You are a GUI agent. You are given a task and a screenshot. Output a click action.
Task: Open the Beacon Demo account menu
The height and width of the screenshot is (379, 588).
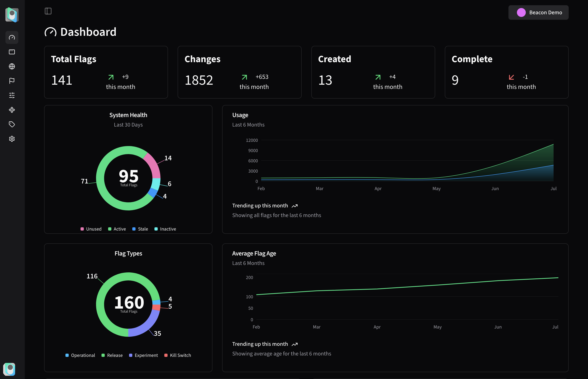tap(538, 12)
